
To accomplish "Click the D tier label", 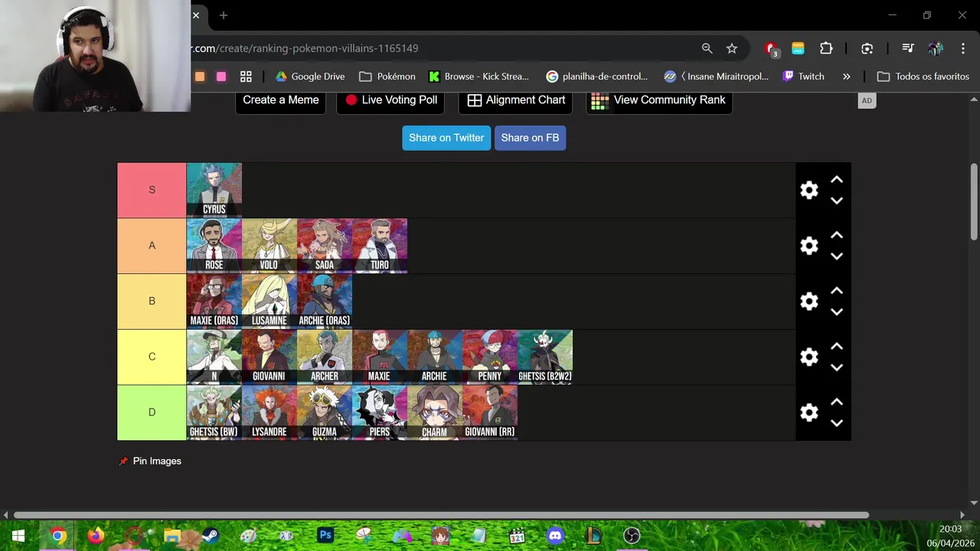I will 152,412.
